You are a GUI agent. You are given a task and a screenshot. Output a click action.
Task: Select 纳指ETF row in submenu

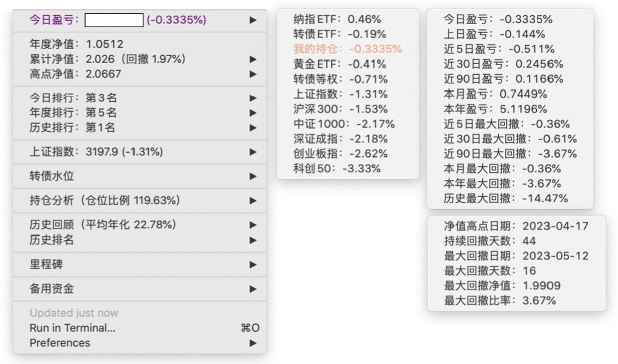tap(337, 19)
